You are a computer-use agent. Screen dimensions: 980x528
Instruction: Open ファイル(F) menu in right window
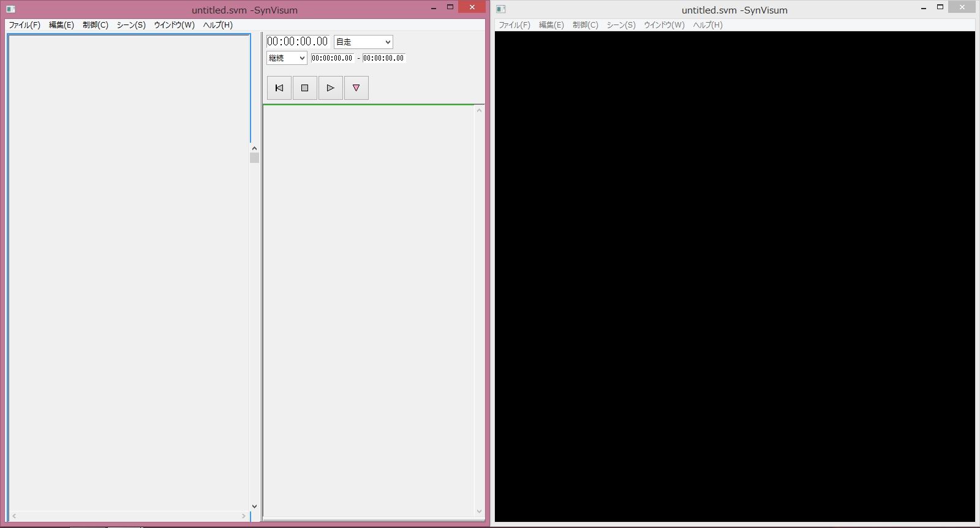click(x=514, y=25)
